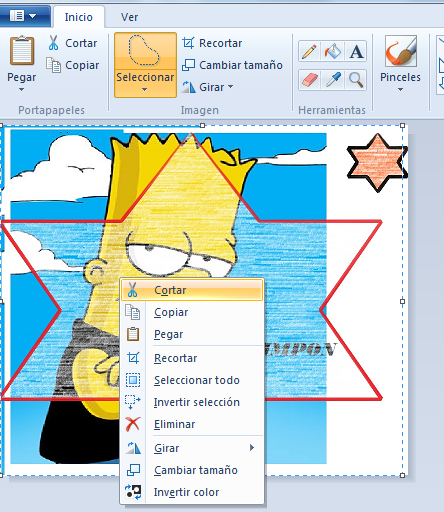Select the Color picker eyedropper tool
This screenshot has height=512, width=444.
pos(333,80)
